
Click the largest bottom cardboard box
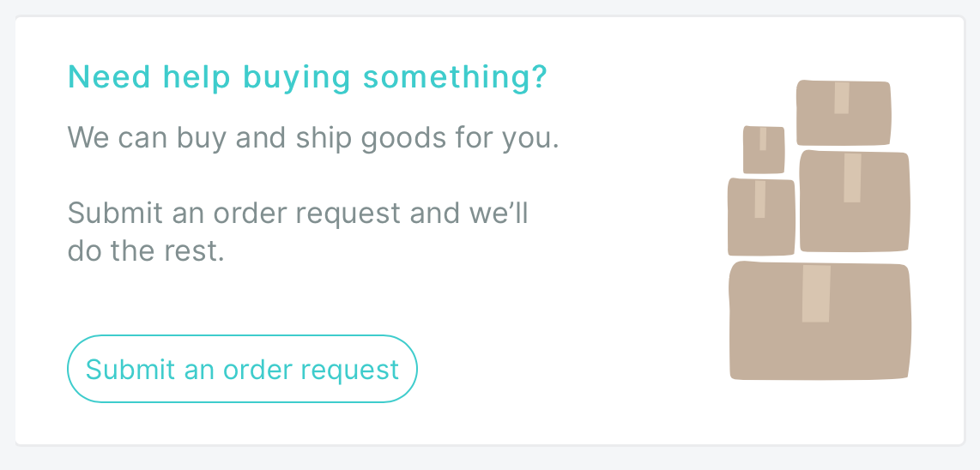click(x=820, y=321)
